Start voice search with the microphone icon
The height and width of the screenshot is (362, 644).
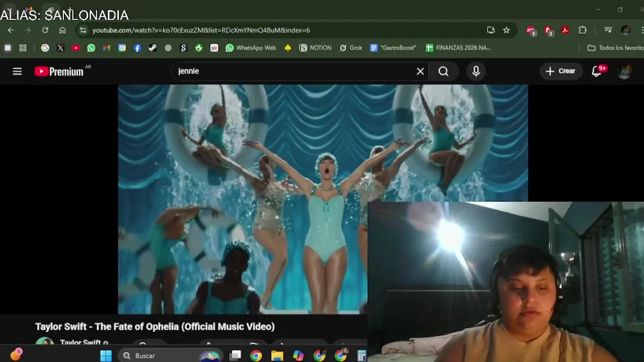coord(476,71)
